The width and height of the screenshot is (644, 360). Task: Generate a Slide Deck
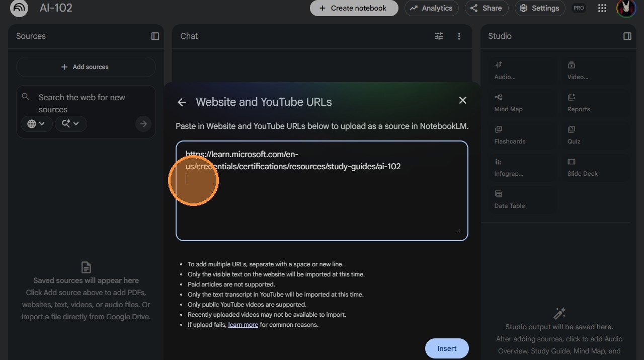point(596,168)
